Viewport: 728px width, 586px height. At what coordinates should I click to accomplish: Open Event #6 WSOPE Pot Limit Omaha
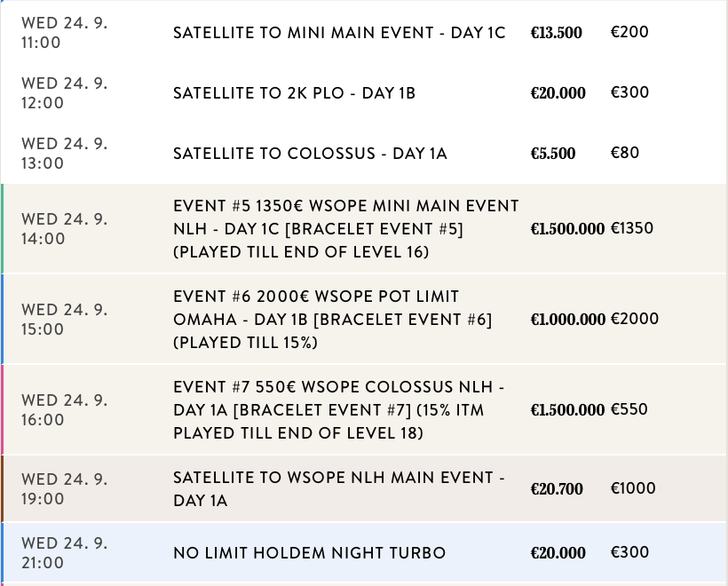tap(332, 320)
